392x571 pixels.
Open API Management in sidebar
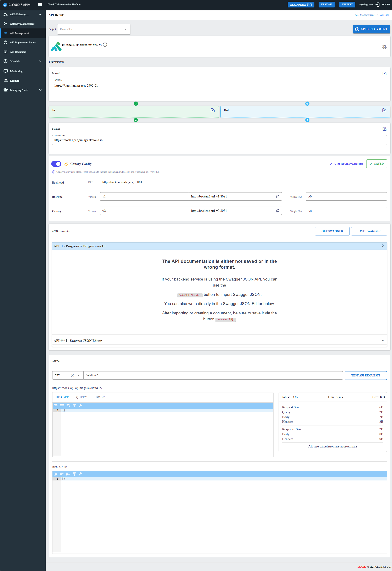[x=23, y=33]
